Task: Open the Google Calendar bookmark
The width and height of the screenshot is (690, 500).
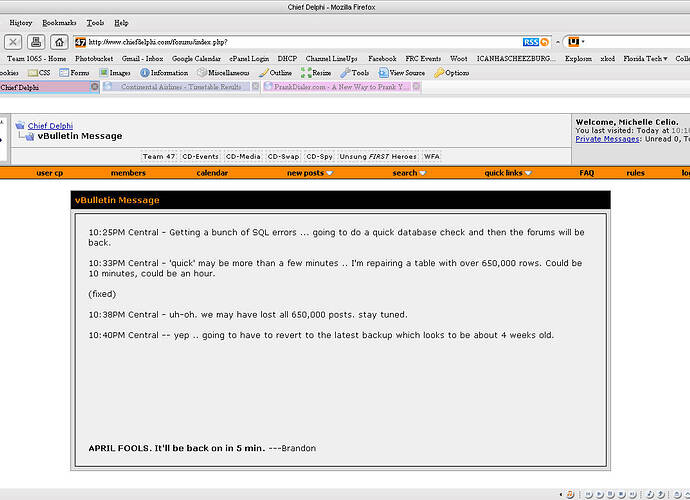Action: [x=196, y=59]
